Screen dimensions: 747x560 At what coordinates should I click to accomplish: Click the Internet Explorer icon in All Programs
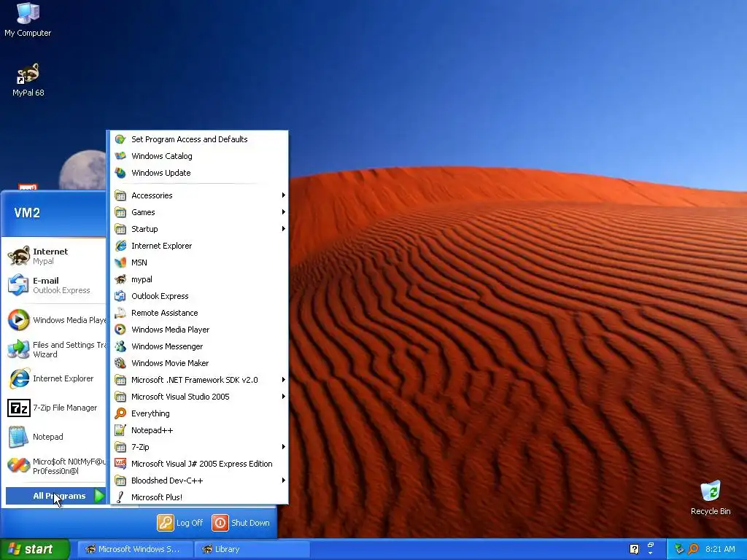tap(120, 246)
